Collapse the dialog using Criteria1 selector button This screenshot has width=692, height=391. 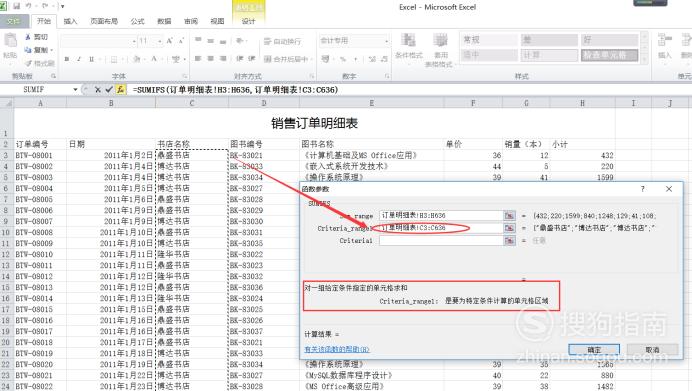click(509, 241)
